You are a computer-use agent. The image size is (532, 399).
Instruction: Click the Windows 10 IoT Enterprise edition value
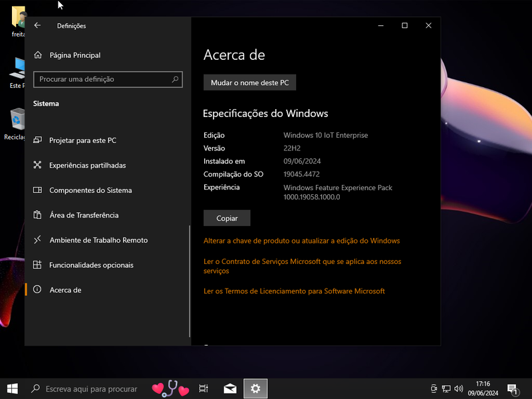[326, 135]
